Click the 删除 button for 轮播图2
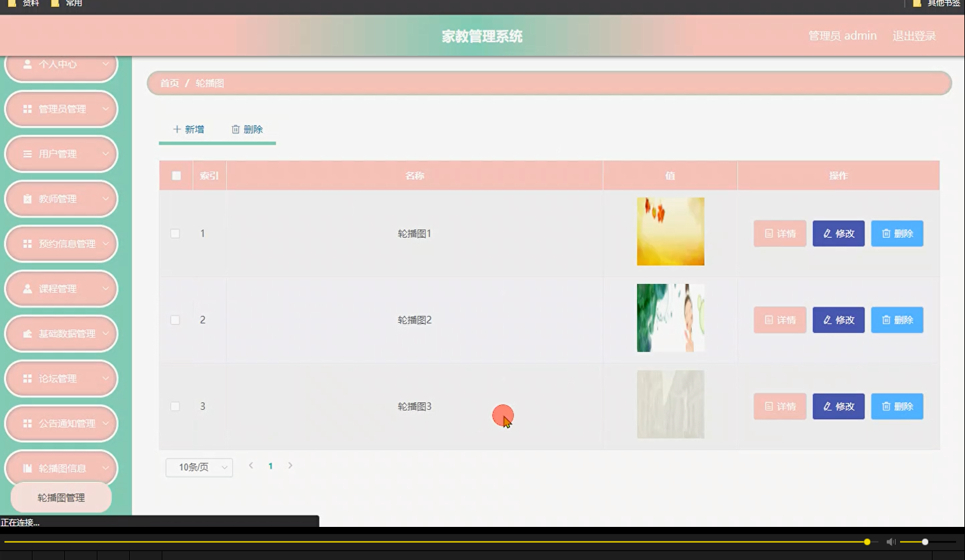 (897, 319)
